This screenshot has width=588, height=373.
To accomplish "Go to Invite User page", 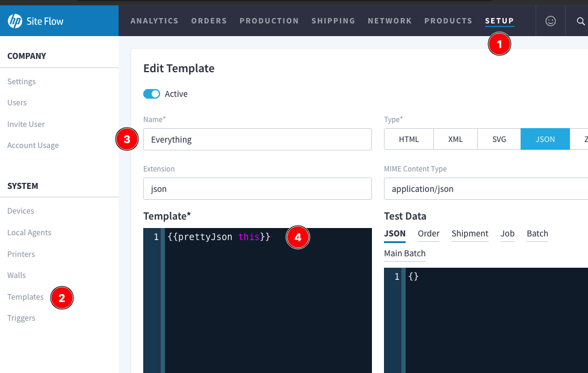I will point(26,124).
